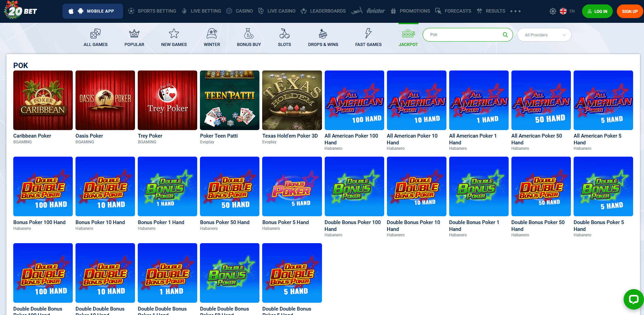Screen dimensions: 644x315
Task: Select the Fast Games lightning icon
Action: (x=368, y=33)
